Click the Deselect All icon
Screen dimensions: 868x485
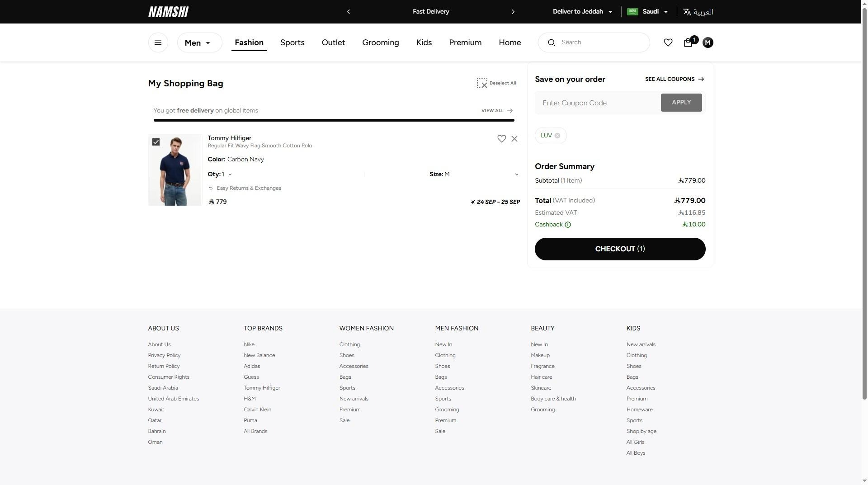[x=482, y=83]
